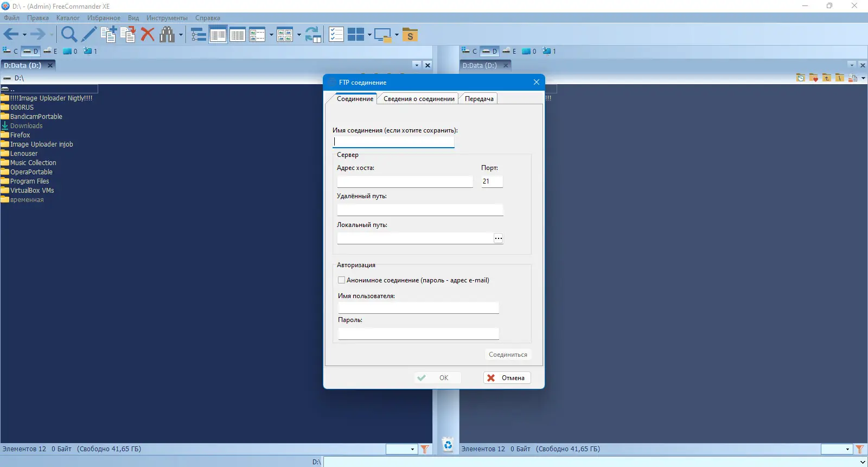
Task: Close the left panel D:Data (D:) tab
Action: click(x=50, y=65)
